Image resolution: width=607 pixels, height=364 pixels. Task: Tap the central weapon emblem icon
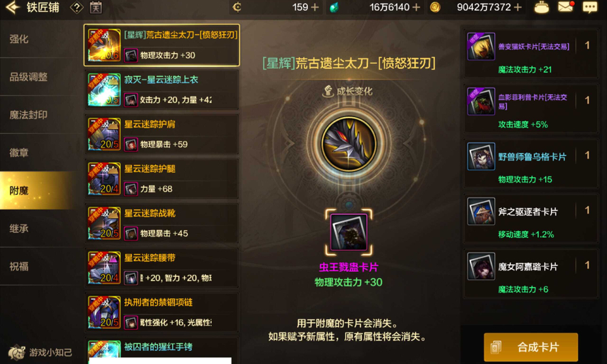tap(349, 143)
